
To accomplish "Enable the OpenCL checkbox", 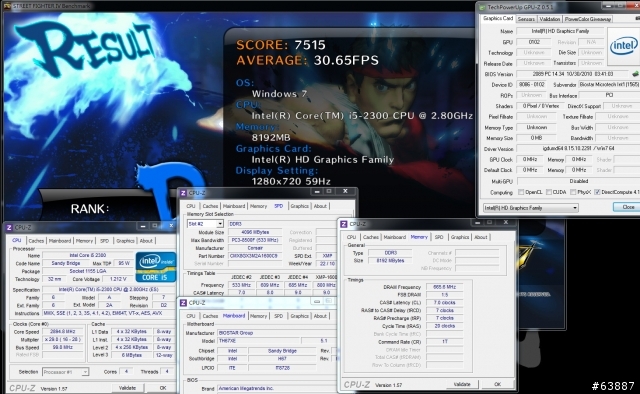I will [521, 192].
